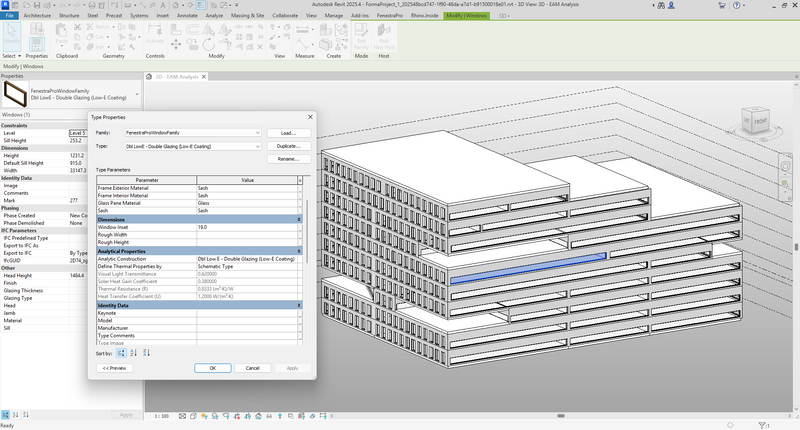
Task: Click the ViewCube in 3D view
Action: click(756, 120)
